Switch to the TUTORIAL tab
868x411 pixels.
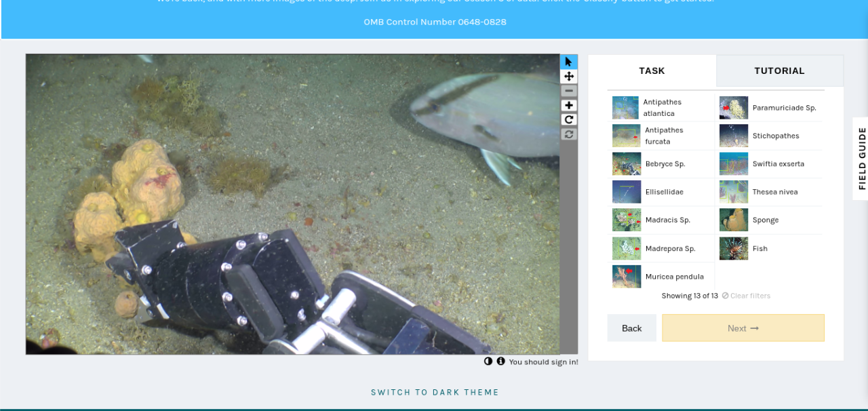pyautogui.click(x=779, y=71)
